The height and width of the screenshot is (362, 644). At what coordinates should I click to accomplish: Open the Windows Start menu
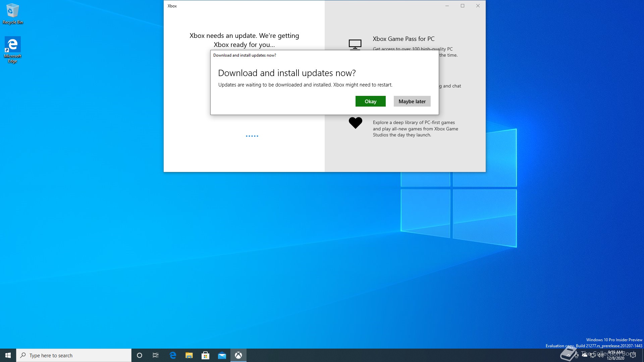point(8,355)
